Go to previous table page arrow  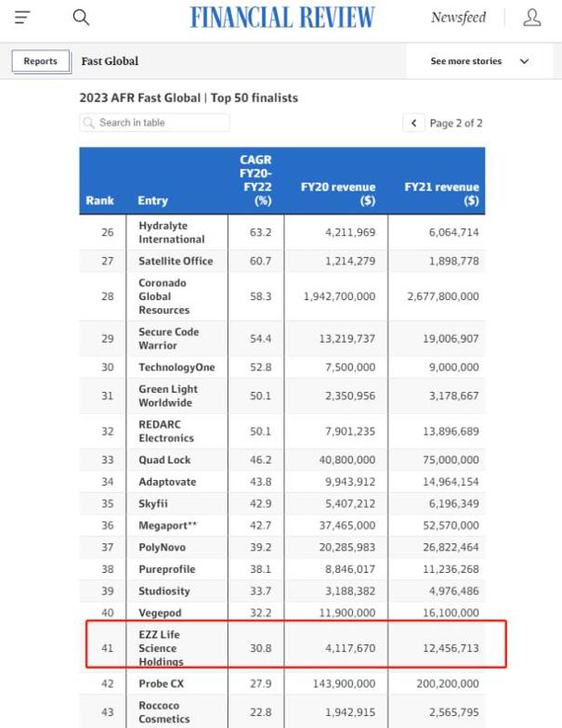coord(413,123)
